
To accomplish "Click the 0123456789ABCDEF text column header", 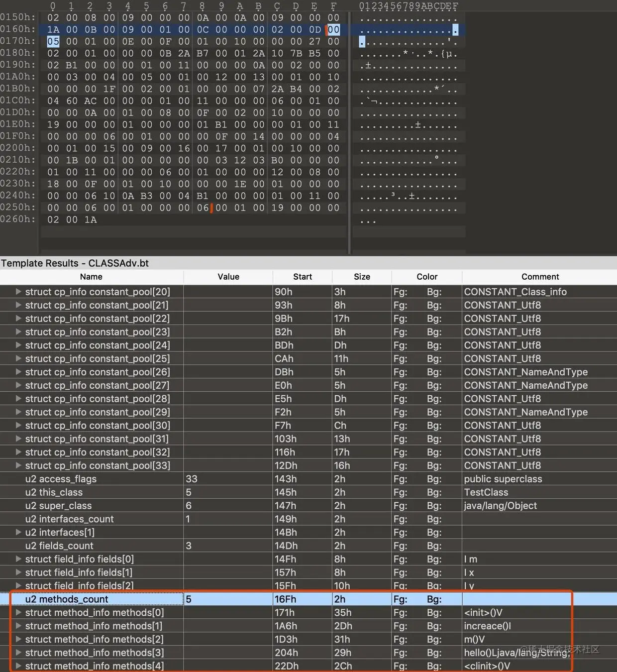I will click(409, 6).
